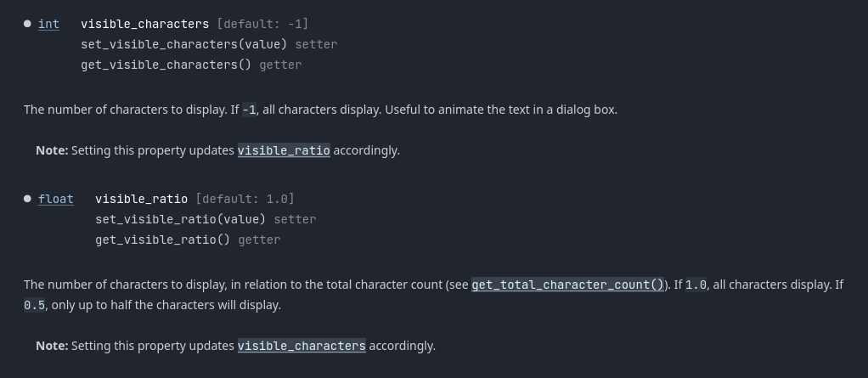Click the bold Note label at the bottom
This screenshot has height=378, width=868.
[x=52, y=346]
